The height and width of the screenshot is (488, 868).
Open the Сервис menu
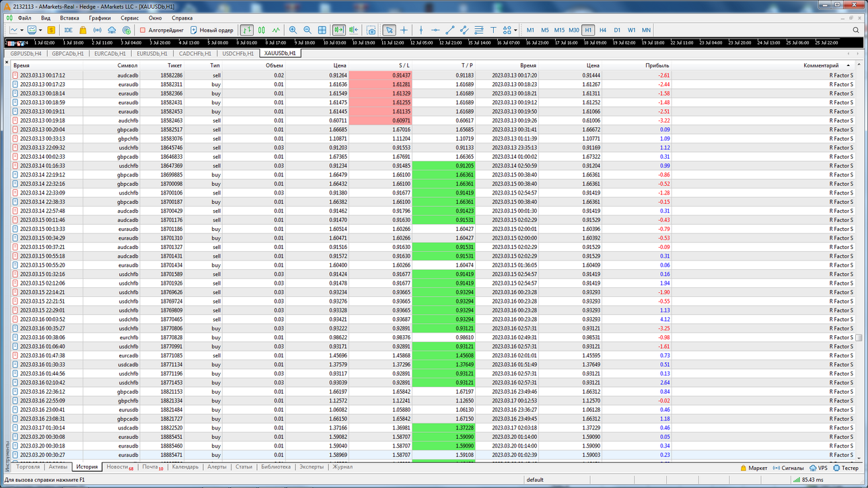[130, 18]
